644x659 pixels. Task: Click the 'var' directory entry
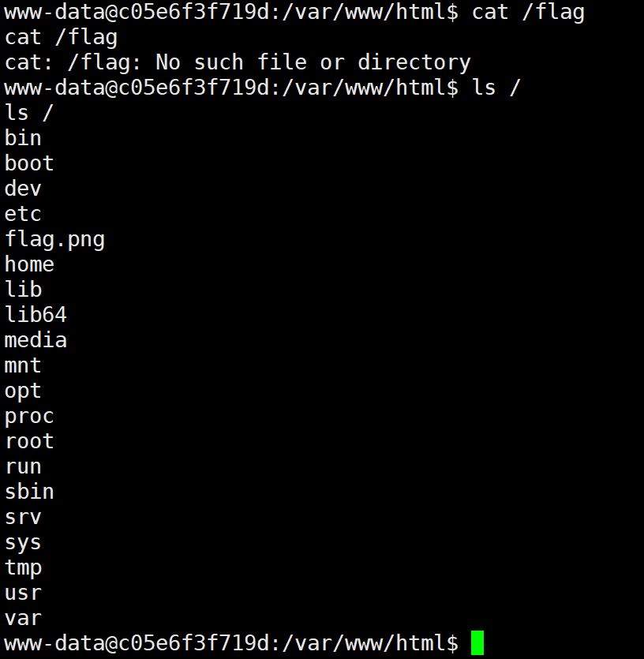coord(23,618)
